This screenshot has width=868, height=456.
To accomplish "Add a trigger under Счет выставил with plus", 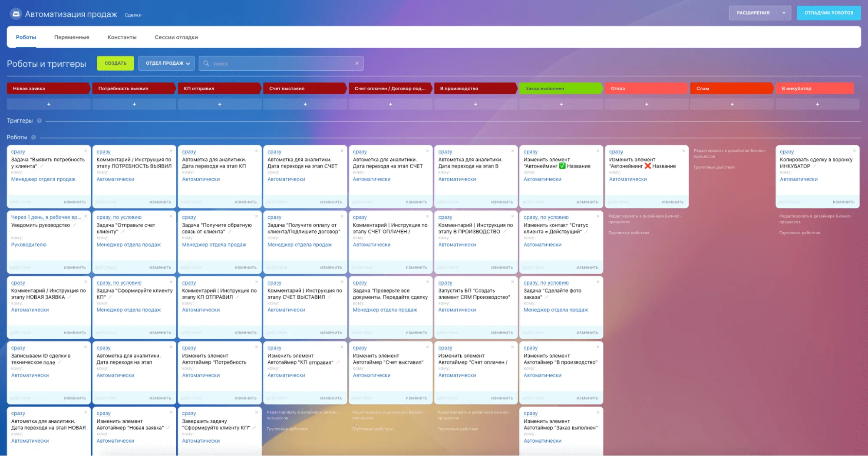I will (305, 104).
